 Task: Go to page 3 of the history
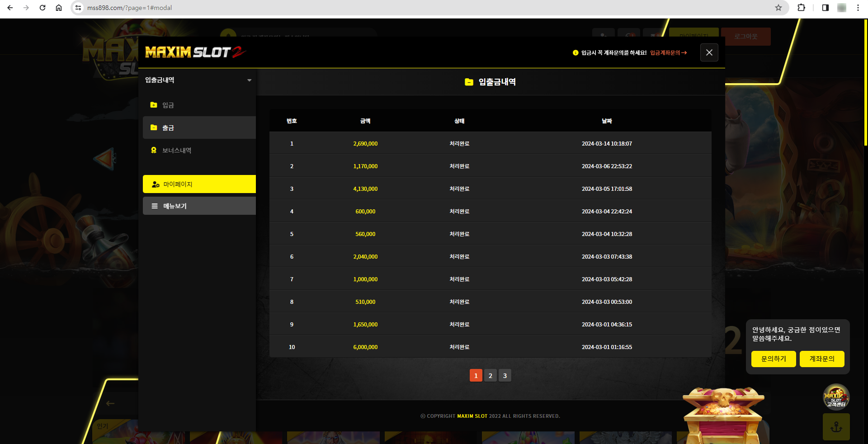(x=505, y=375)
